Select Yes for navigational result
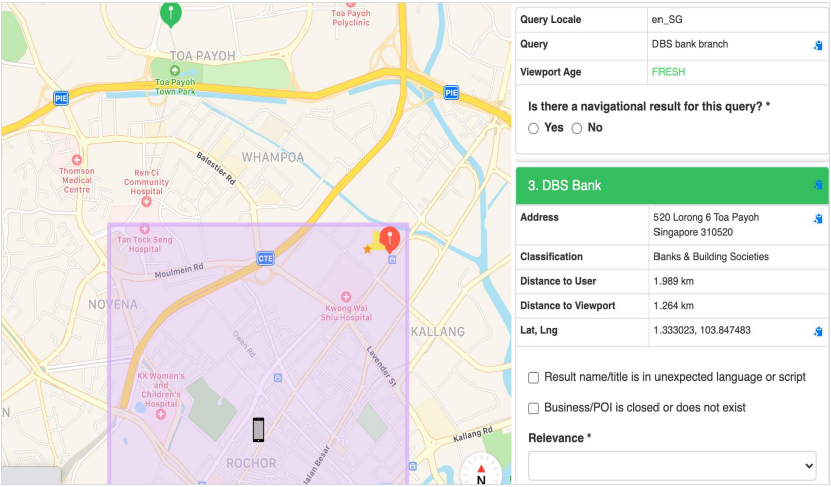Image resolution: width=831 pixels, height=487 pixels. click(x=533, y=128)
